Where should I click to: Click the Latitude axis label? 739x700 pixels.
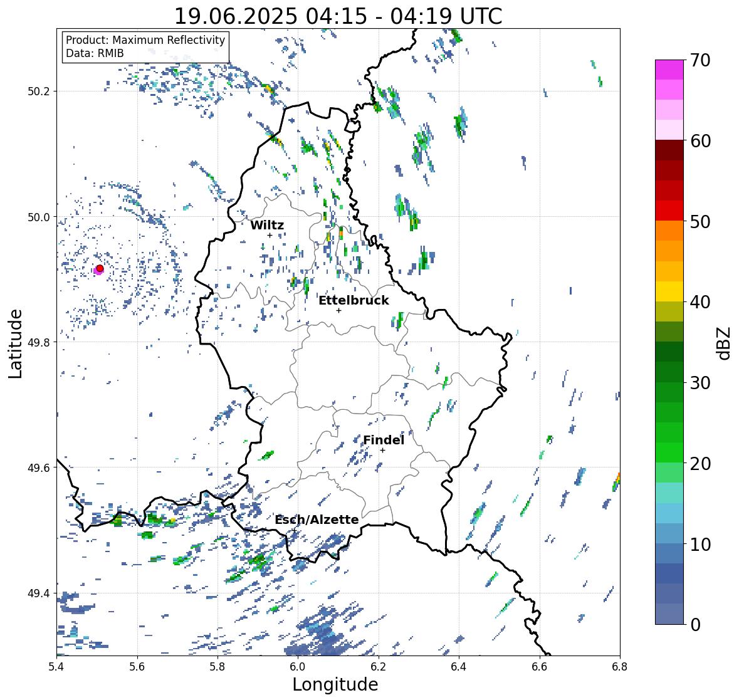click(x=16, y=343)
